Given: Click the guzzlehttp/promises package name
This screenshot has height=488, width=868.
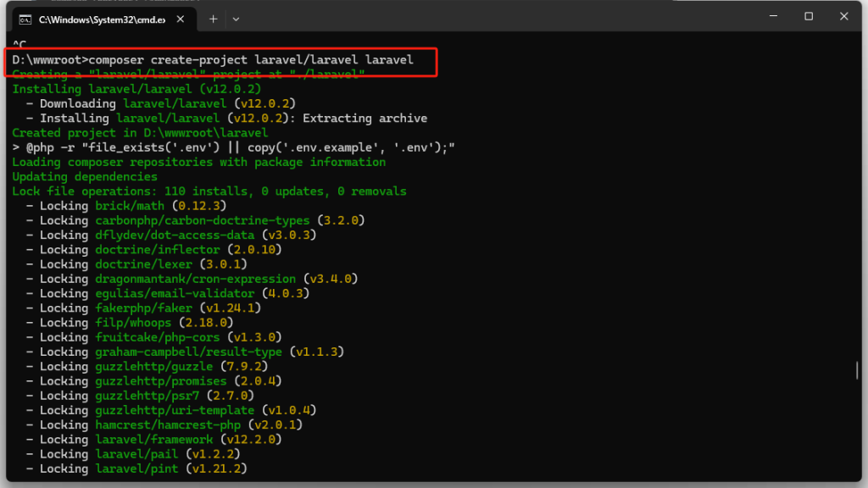Looking at the screenshot, I should (160, 381).
